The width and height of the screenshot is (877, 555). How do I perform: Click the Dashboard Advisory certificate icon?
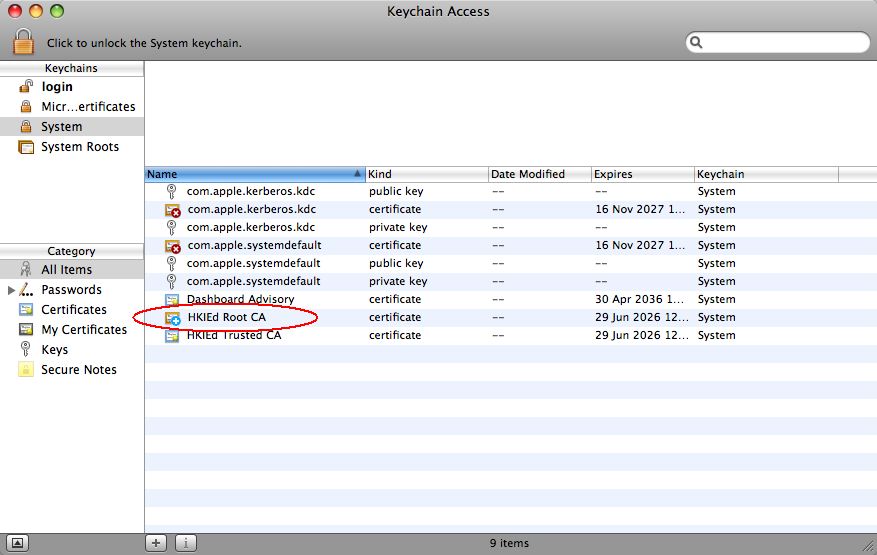pyautogui.click(x=172, y=300)
